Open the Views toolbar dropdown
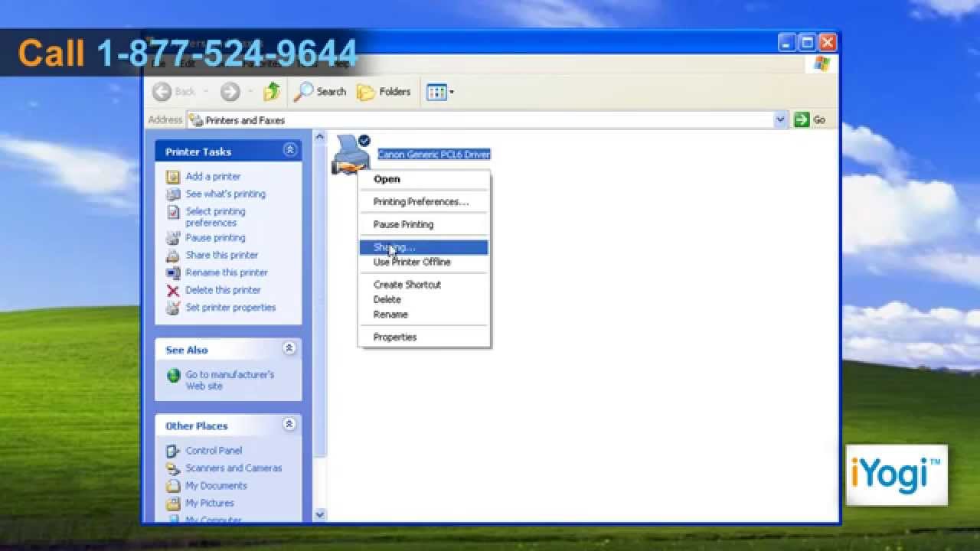980x551 pixels. (x=440, y=92)
